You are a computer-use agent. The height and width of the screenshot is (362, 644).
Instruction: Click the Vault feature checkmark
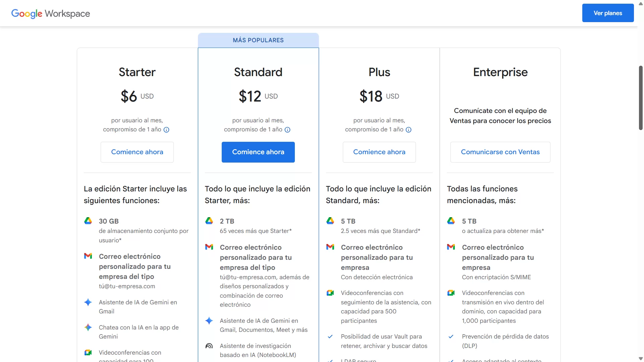pyautogui.click(x=330, y=337)
